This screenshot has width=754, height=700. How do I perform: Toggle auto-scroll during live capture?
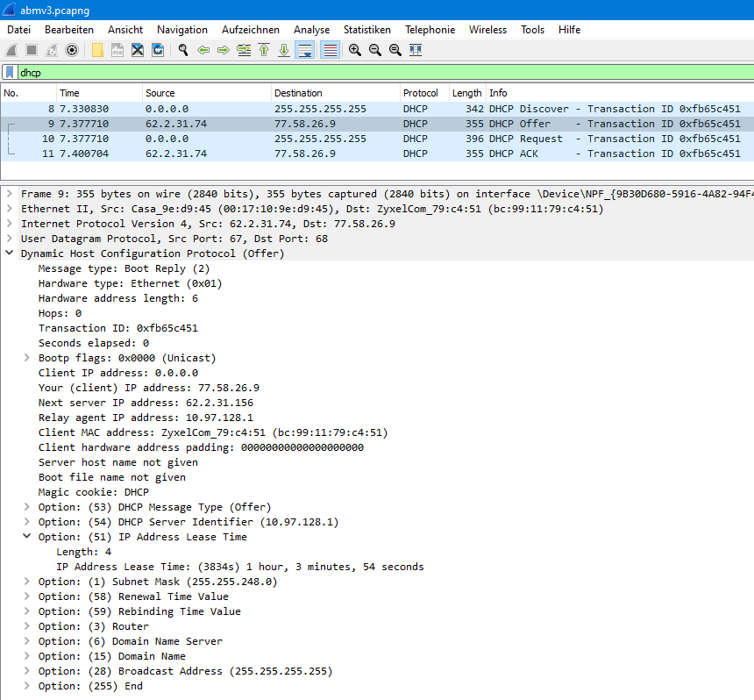[x=305, y=50]
